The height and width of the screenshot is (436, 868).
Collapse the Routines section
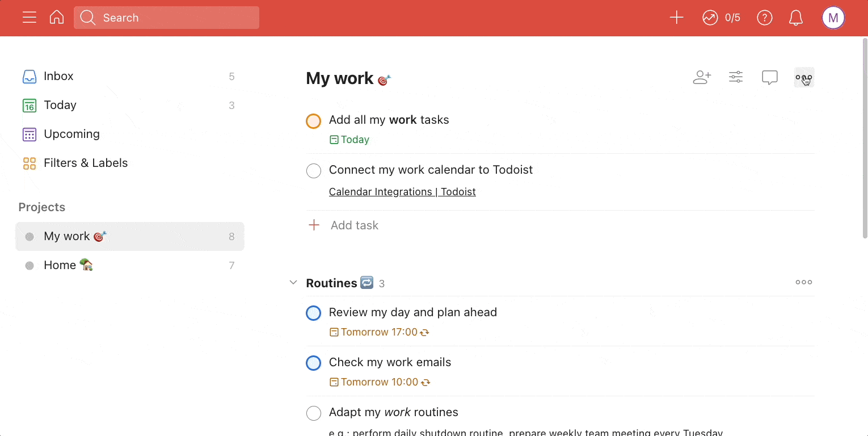coord(293,282)
